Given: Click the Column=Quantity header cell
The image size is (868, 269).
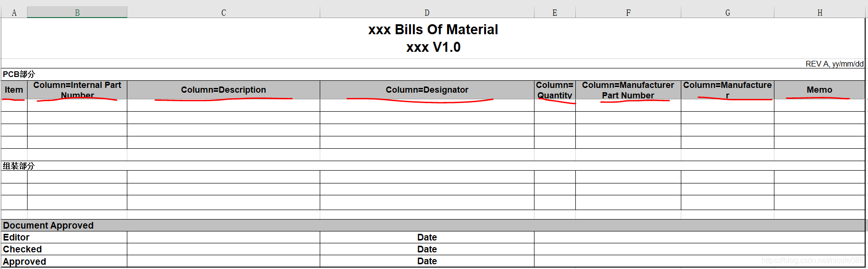Looking at the screenshot, I should coord(554,90).
